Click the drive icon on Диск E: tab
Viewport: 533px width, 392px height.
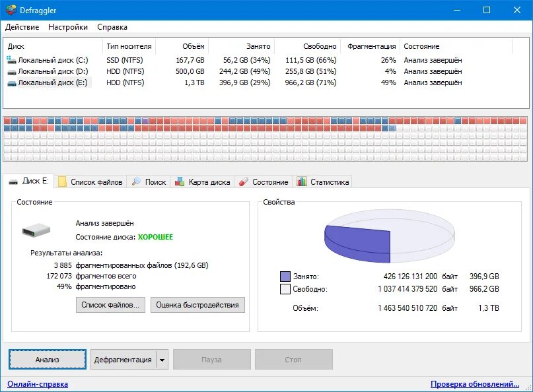click(13, 181)
